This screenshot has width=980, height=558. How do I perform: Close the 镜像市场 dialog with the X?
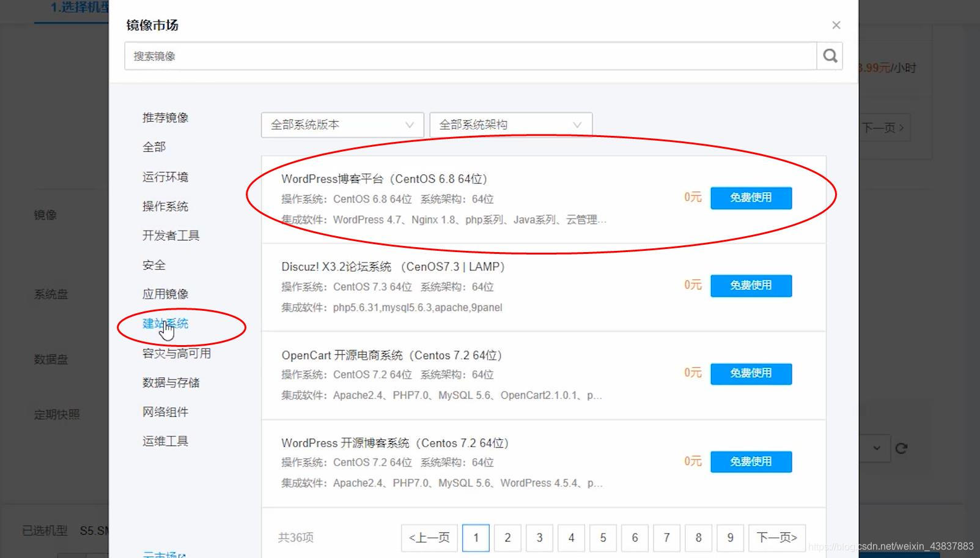coord(836,25)
